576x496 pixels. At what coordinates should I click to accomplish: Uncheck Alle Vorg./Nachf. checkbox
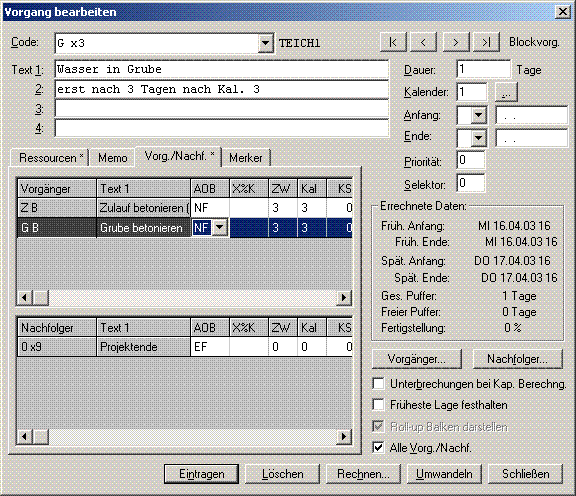click(x=378, y=448)
